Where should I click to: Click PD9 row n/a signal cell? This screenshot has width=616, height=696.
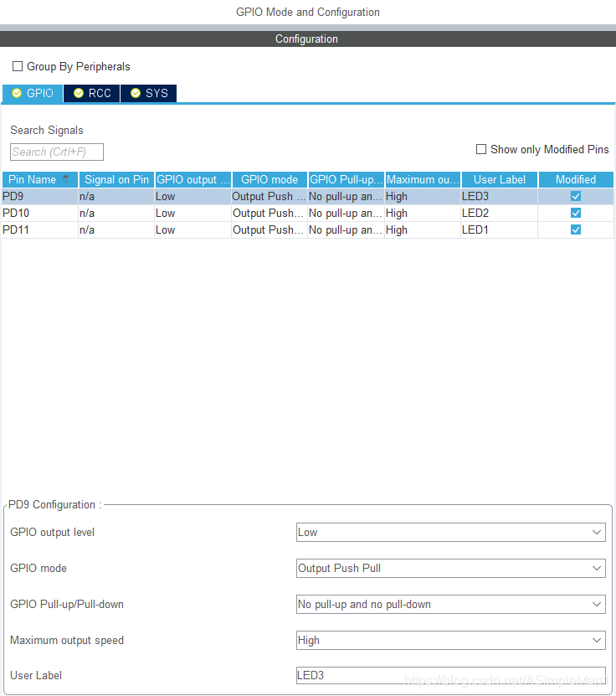tap(116, 196)
